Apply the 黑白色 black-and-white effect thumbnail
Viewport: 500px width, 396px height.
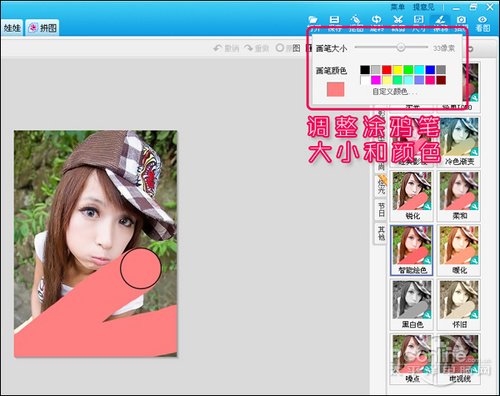[412, 305]
